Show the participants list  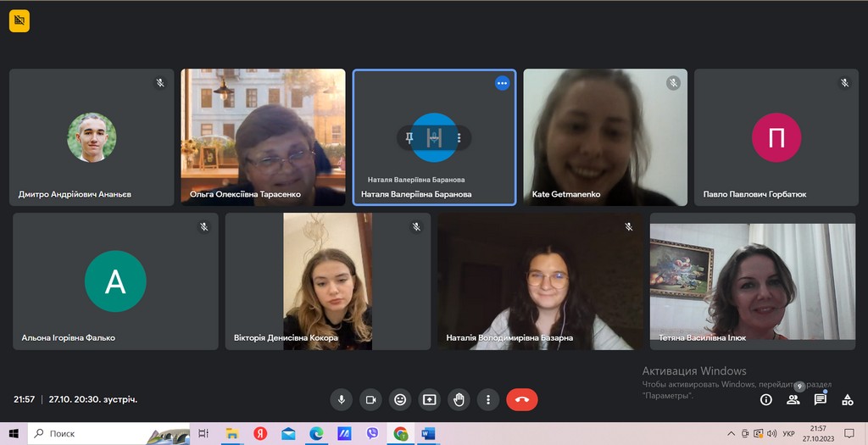[793, 399]
